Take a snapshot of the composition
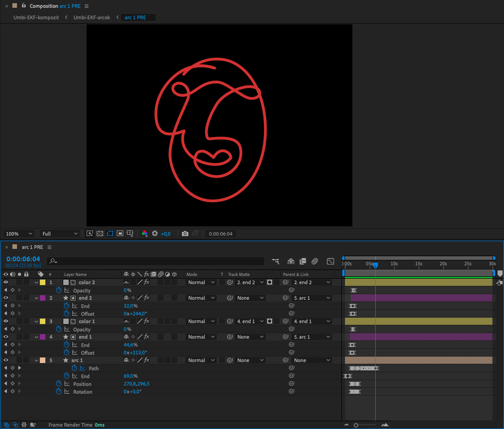Viewport: 504px width, 429px height. (185, 234)
